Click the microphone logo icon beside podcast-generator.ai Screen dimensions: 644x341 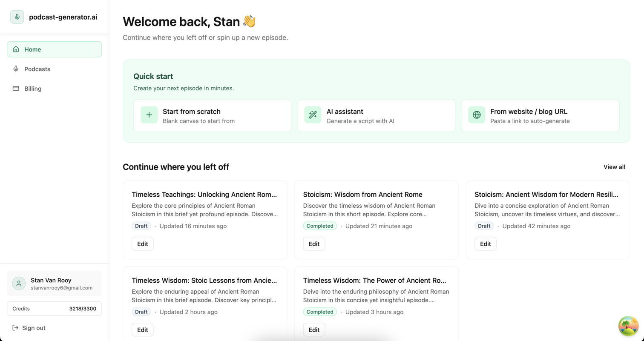(17, 17)
